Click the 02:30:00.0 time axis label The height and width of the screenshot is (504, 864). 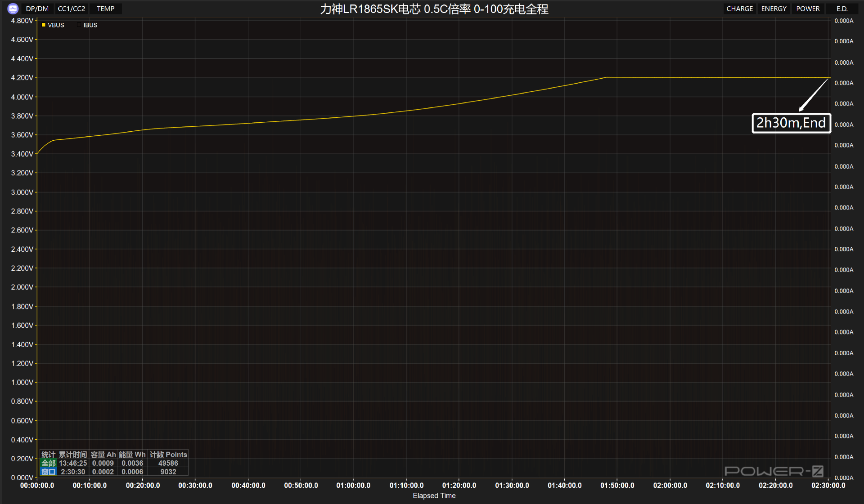[828, 486]
